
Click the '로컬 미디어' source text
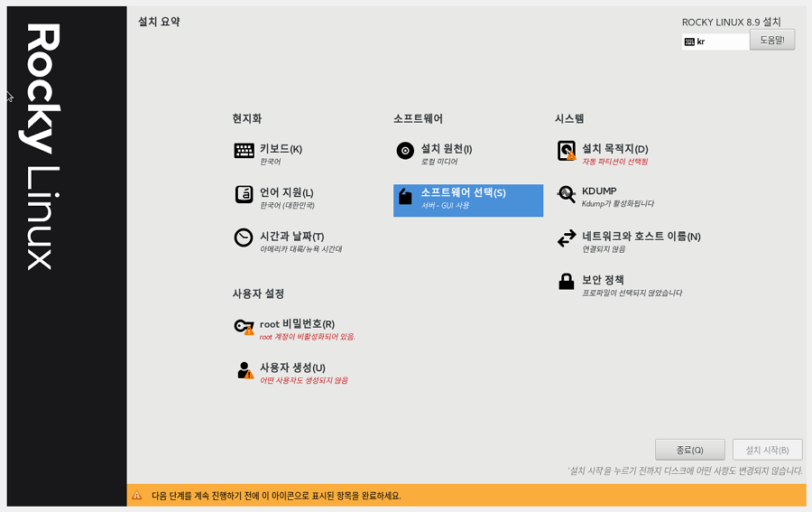tap(439, 162)
